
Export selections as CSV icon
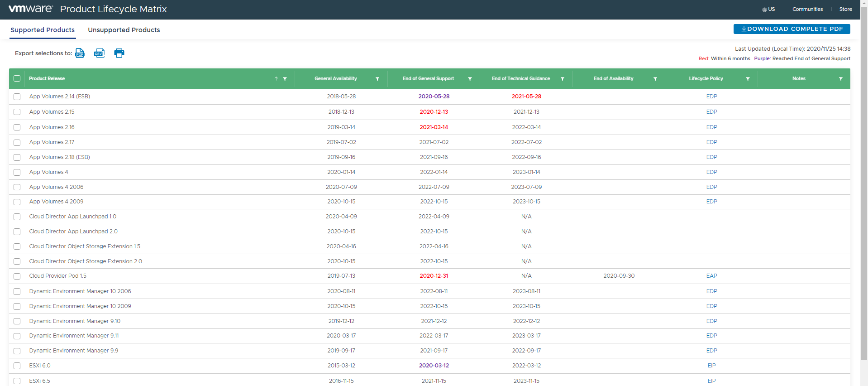[99, 53]
